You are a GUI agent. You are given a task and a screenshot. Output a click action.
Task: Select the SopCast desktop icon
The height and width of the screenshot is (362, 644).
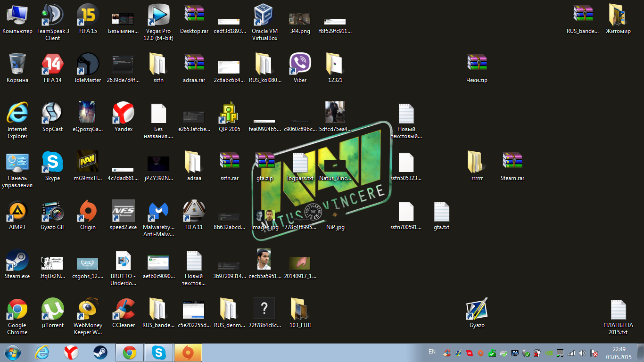click(52, 117)
